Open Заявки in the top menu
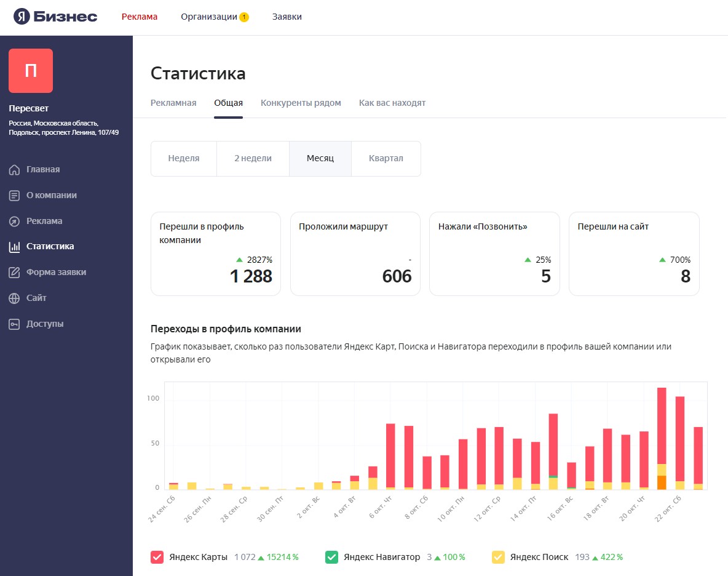This screenshot has width=728, height=576. 287,17
